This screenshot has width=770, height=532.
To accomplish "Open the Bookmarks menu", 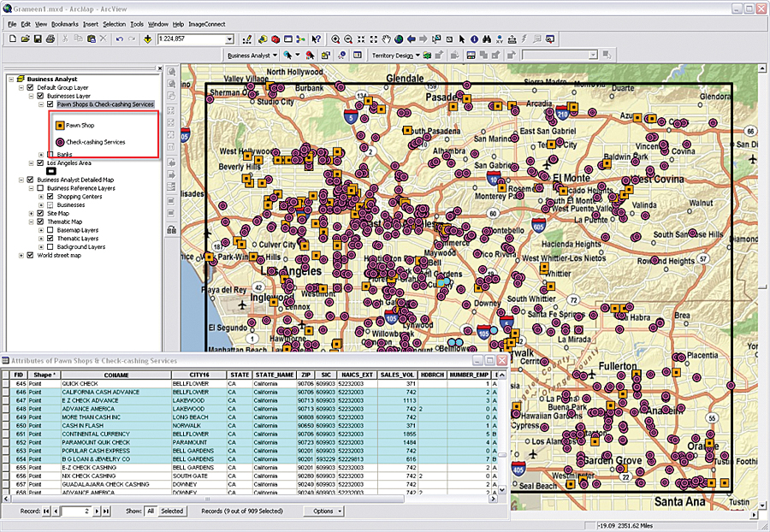I will click(65, 24).
